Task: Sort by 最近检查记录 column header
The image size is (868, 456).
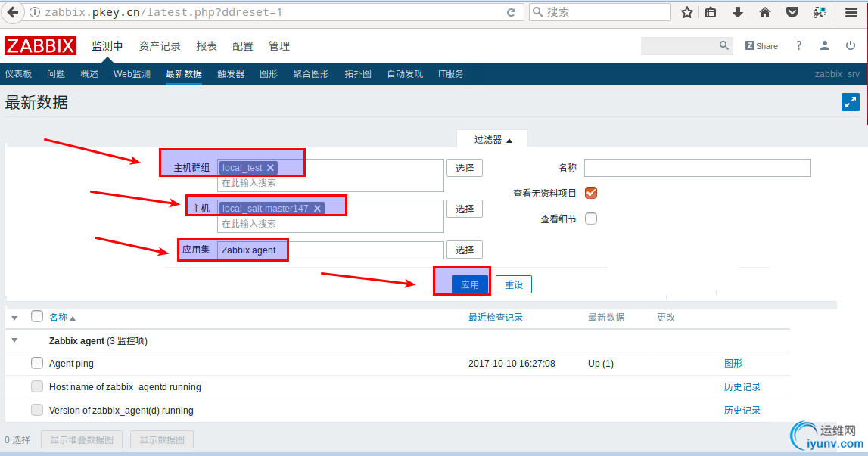Action: [x=496, y=317]
